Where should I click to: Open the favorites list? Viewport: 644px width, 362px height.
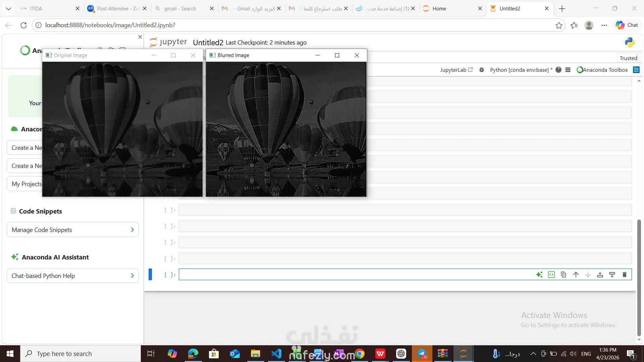pos(574,25)
